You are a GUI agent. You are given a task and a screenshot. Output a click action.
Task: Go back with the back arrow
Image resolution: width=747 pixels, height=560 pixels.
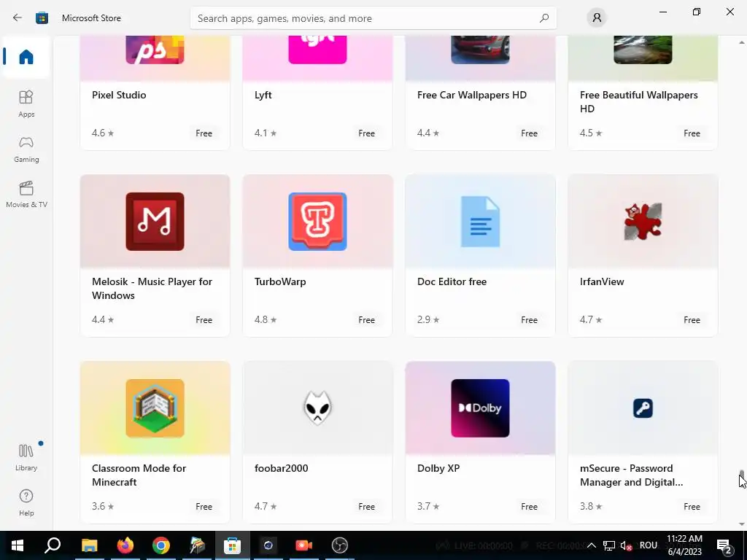click(18, 18)
